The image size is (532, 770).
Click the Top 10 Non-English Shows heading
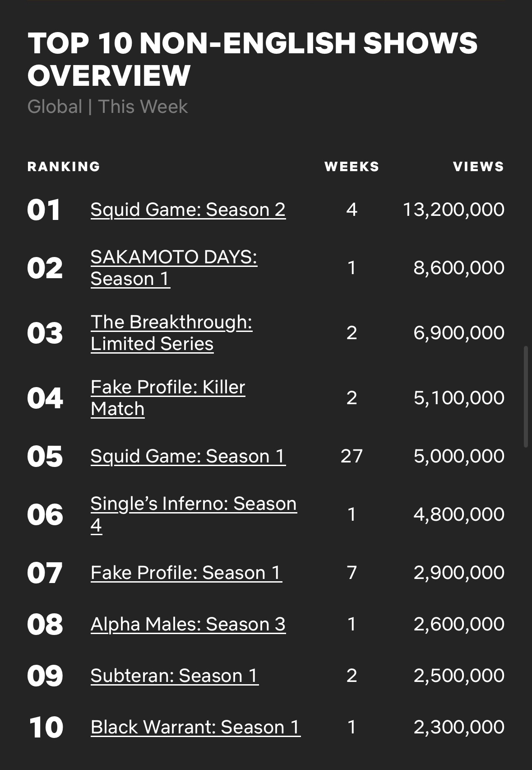(x=252, y=59)
